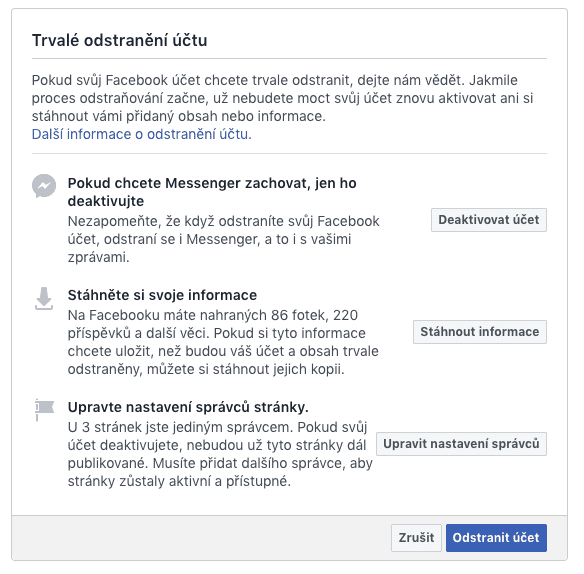Click the Stáhněte si svoje informace heading
Viewport: 584px width, 574px height.
click(x=162, y=295)
